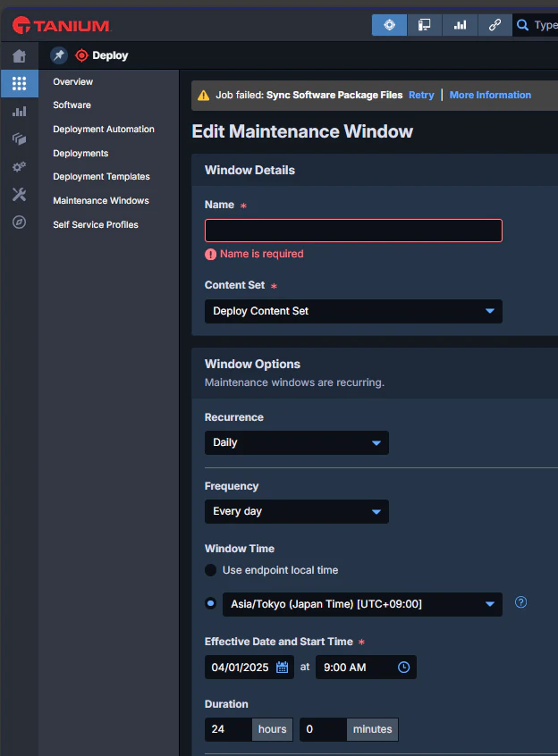Click the 'Effective Date and Start Time' label
558x756 pixels.
coord(279,642)
